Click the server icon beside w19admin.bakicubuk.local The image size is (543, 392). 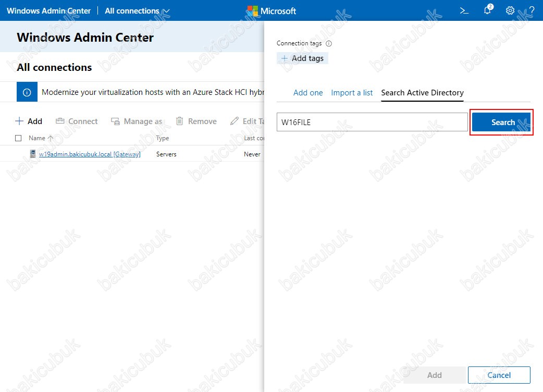coord(33,154)
